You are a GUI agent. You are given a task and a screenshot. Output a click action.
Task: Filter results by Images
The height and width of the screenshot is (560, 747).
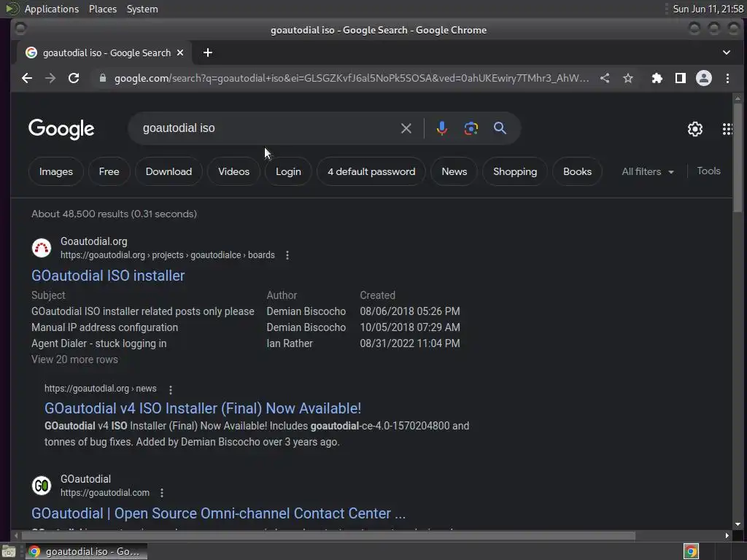[x=56, y=171]
